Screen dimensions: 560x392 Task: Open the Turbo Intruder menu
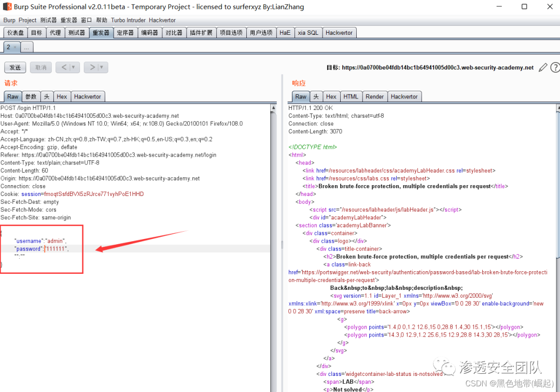128,20
